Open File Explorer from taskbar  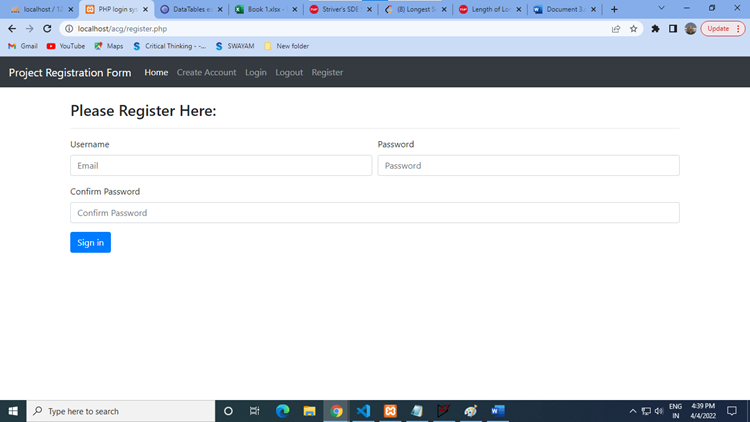309,411
